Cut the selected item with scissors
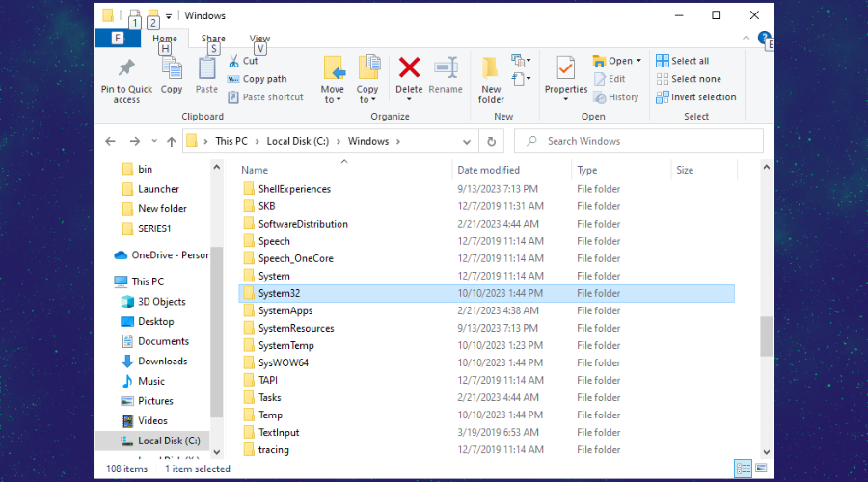Viewport: 868px width, 482px height. tap(244, 61)
